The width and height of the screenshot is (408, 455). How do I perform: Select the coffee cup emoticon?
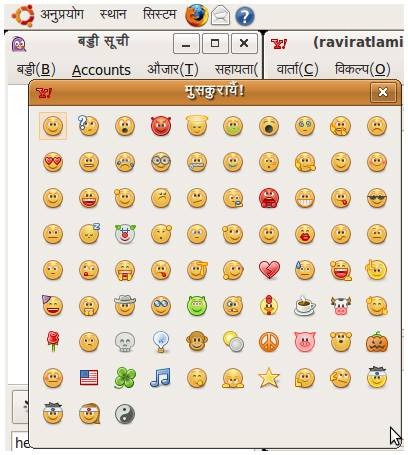305,306
